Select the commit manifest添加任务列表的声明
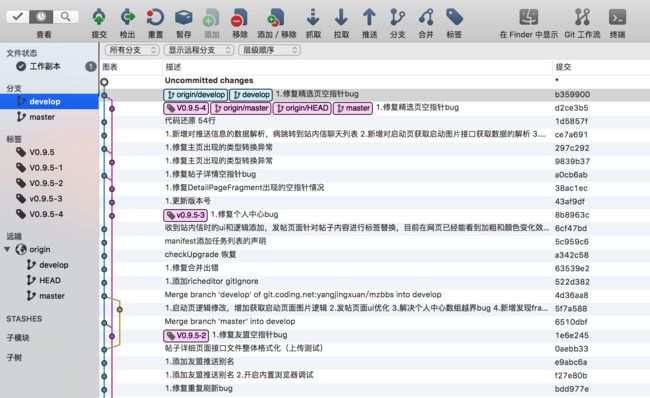This screenshot has height=398, width=650. [375, 241]
